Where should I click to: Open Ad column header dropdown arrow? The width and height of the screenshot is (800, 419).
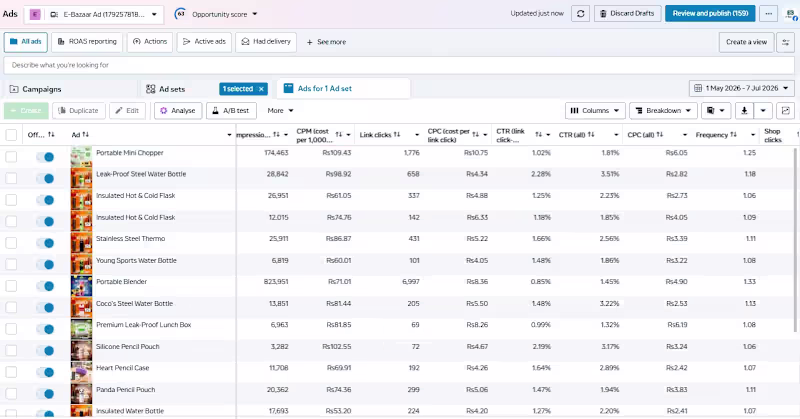(229, 135)
